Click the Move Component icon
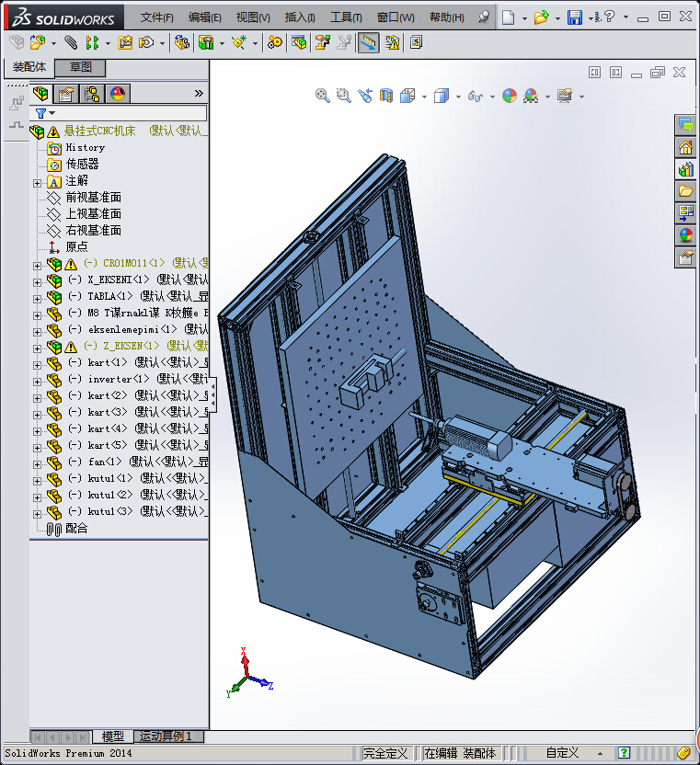Viewport: 700px width, 765px height. point(146,43)
